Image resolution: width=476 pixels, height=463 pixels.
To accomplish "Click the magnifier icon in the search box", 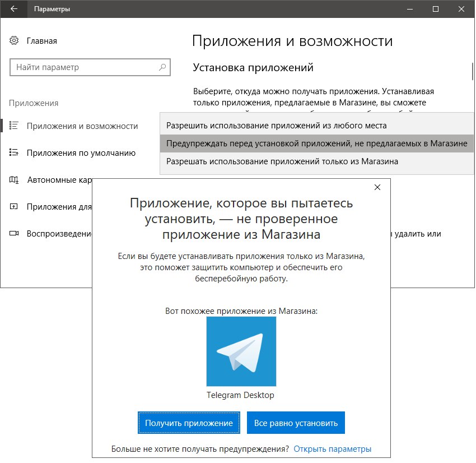I will click(x=162, y=67).
